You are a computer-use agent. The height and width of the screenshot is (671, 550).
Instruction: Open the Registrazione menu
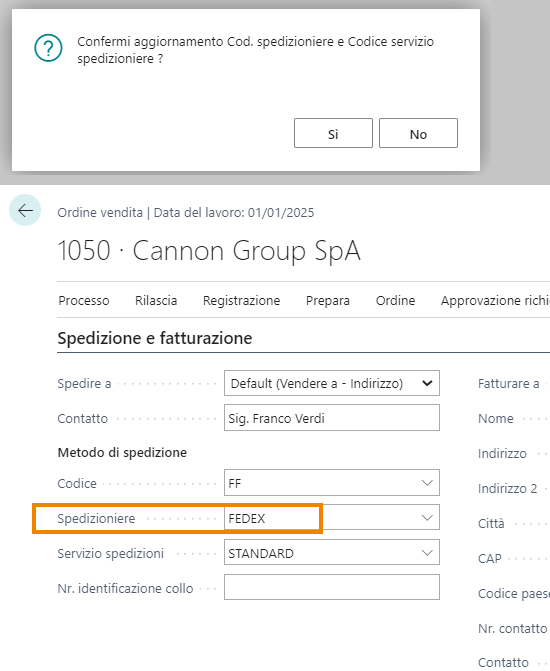tap(241, 300)
